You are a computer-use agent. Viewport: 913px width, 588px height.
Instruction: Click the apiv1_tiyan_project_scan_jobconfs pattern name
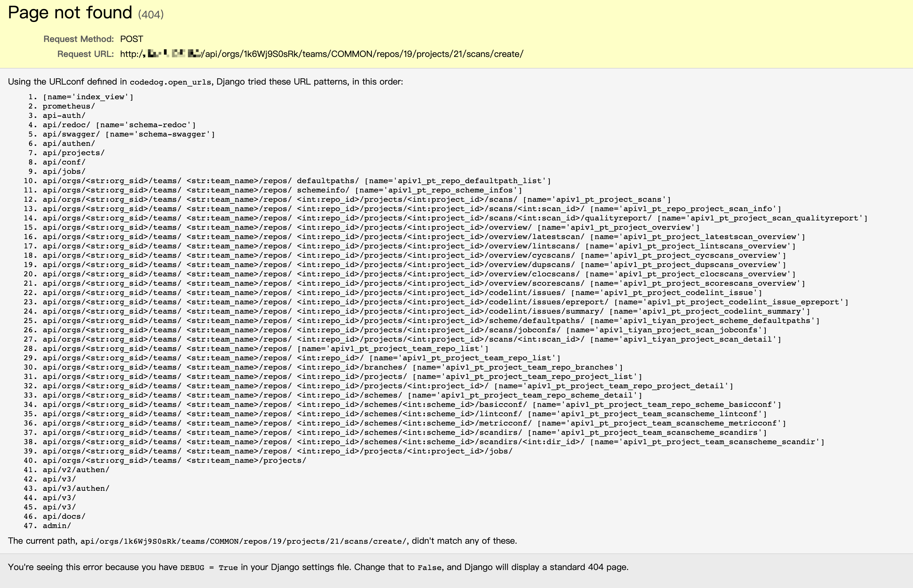tap(678, 330)
